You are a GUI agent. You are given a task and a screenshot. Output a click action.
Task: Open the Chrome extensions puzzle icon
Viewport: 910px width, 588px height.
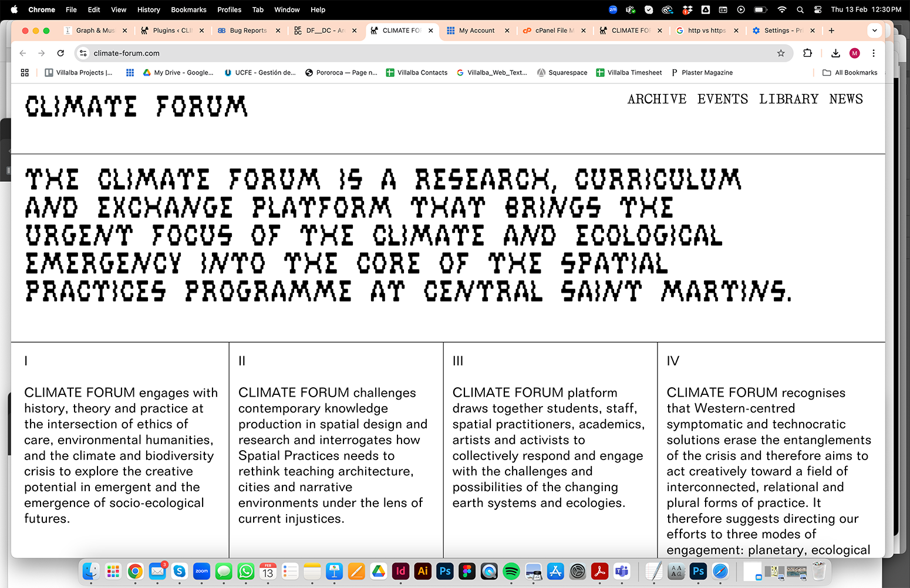[x=807, y=53]
